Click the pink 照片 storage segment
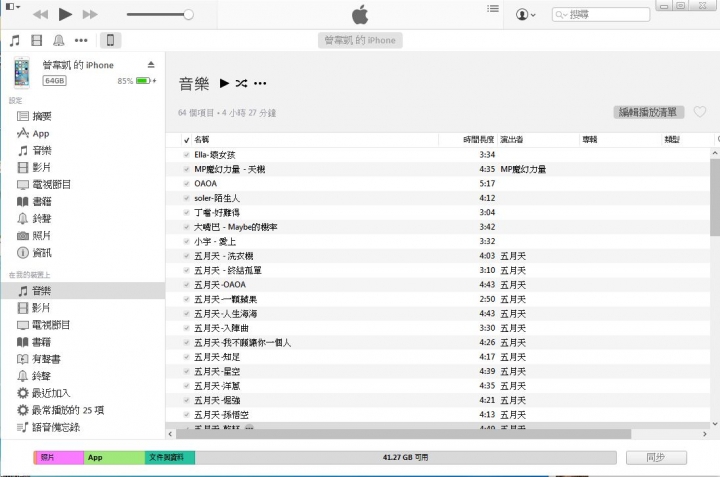 [x=60, y=457]
